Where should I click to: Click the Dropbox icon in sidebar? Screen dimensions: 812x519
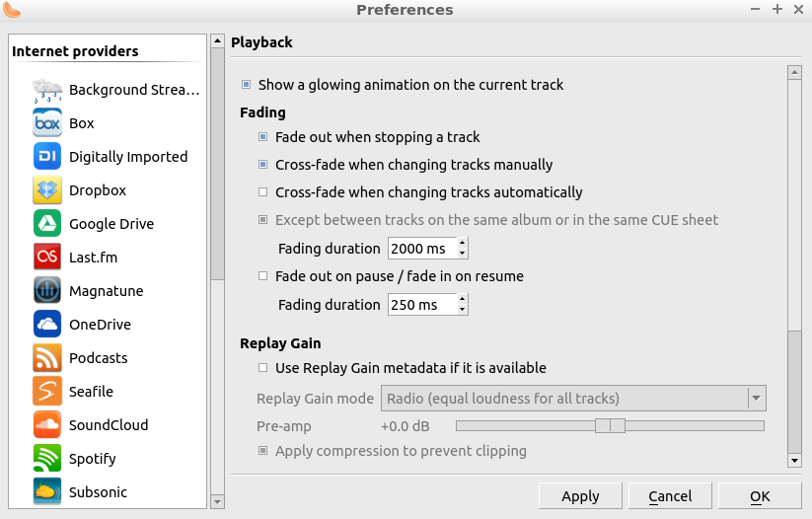(47, 190)
